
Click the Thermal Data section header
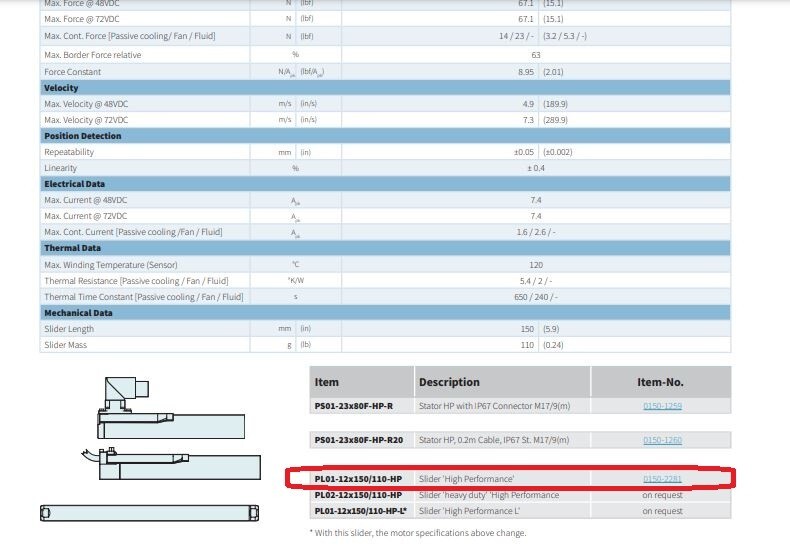point(385,248)
